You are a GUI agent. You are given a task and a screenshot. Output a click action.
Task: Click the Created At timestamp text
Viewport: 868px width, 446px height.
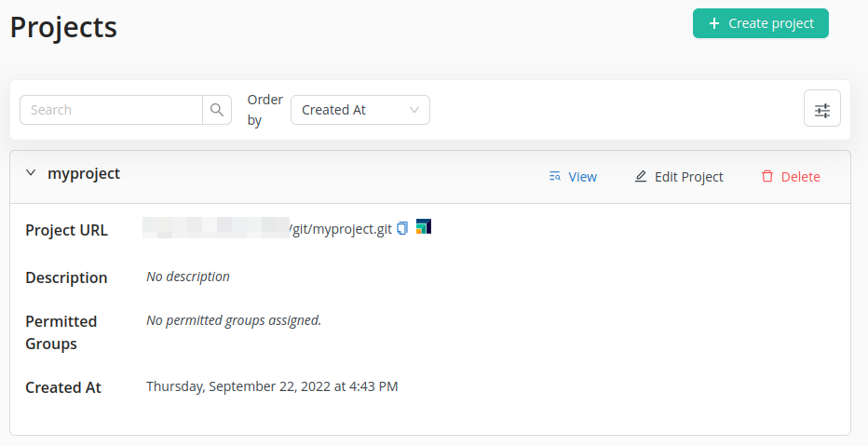coord(272,386)
